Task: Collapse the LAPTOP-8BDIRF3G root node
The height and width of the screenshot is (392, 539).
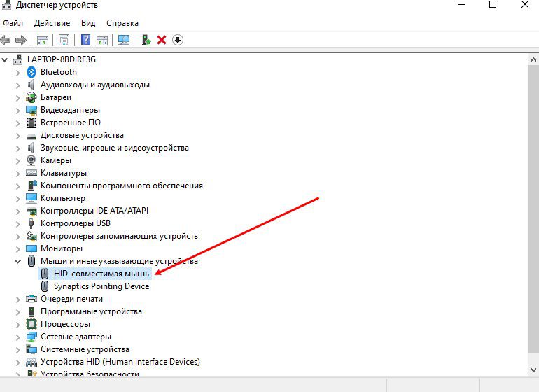Action: click(x=4, y=59)
